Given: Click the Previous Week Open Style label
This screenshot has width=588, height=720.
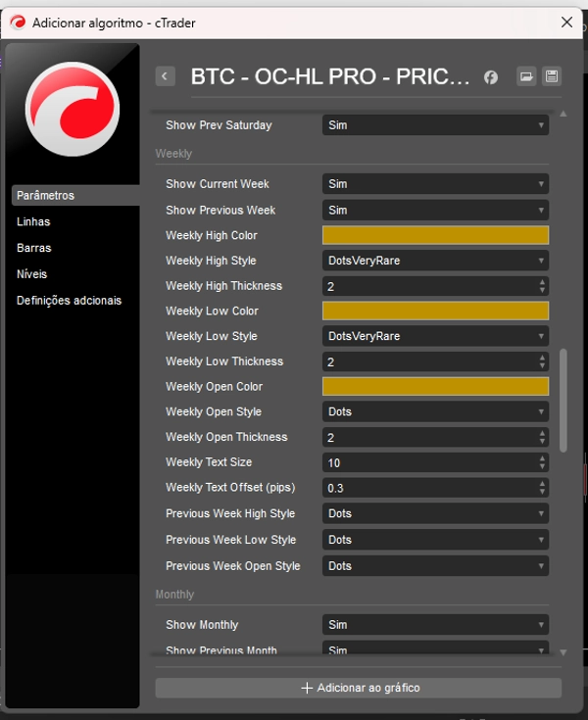Looking at the screenshot, I should 233,566.
